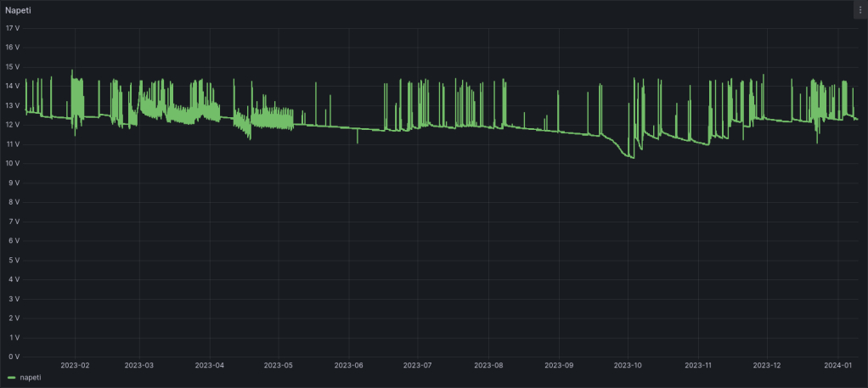Click the 2023-02 time axis label
Viewport: 868px width, 388px height.
coord(76,365)
